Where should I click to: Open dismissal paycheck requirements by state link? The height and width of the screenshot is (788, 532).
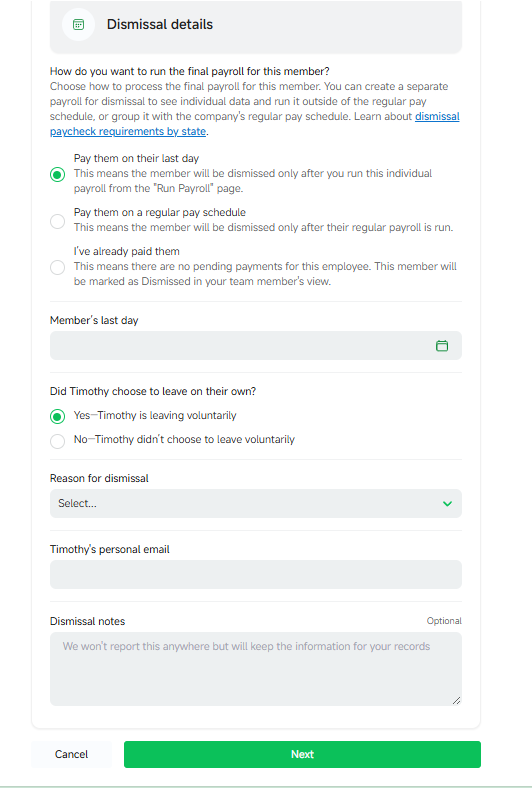point(255,124)
